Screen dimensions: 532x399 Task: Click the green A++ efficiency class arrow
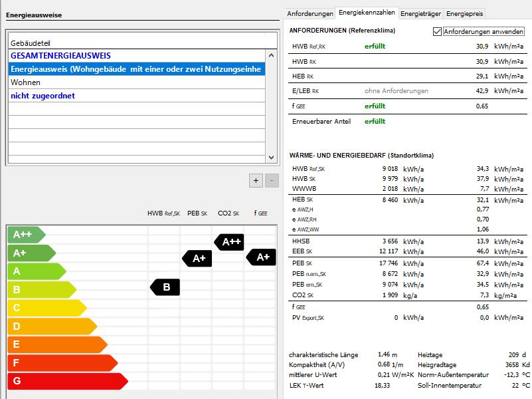[x=25, y=235]
